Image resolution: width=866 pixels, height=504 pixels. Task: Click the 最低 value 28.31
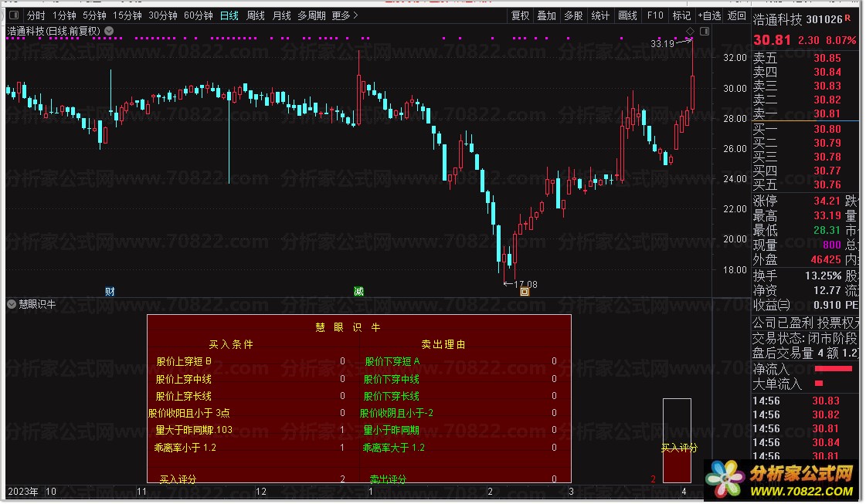tap(827, 230)
